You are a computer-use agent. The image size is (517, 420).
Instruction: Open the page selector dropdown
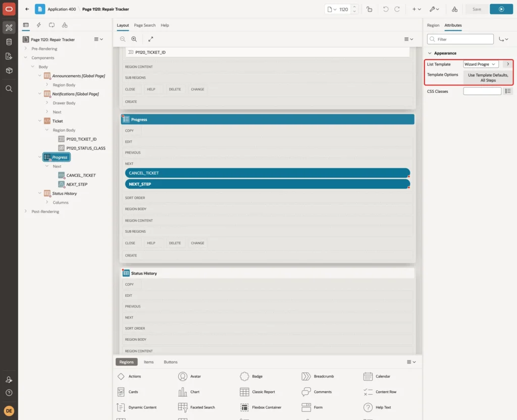pyautogui.click(x=332, y=9)
